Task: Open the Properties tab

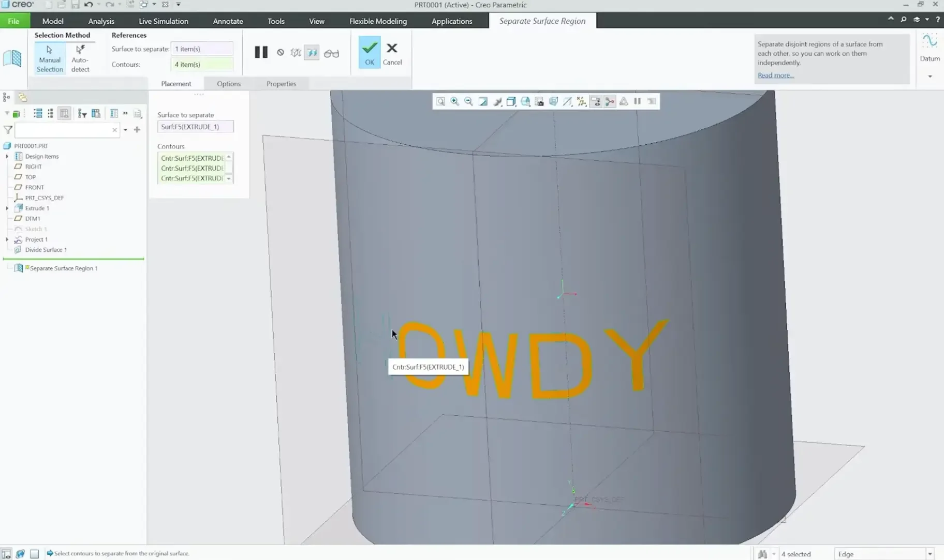Action: [x=282, y=84]
